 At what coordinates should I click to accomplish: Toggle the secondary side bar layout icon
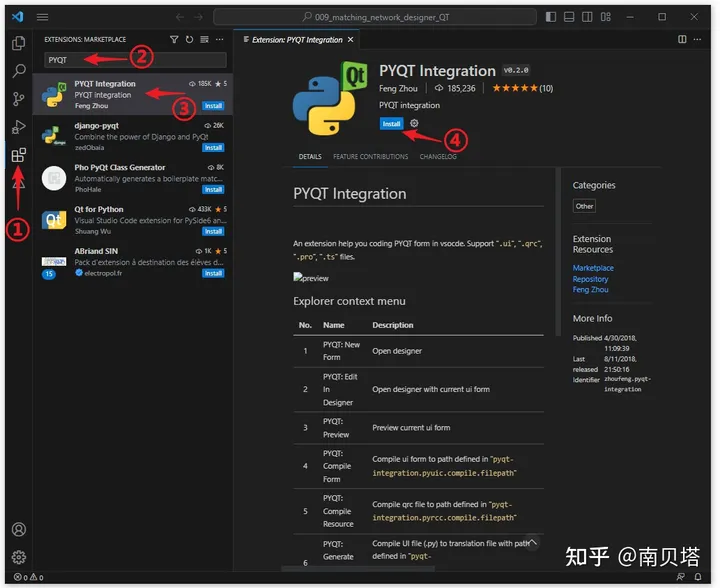click(587, 17)
